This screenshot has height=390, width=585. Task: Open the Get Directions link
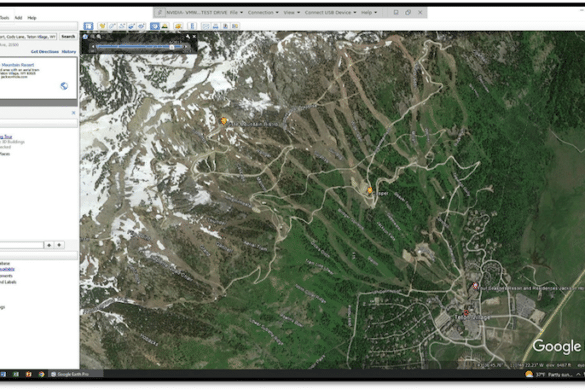click(45, 52)
